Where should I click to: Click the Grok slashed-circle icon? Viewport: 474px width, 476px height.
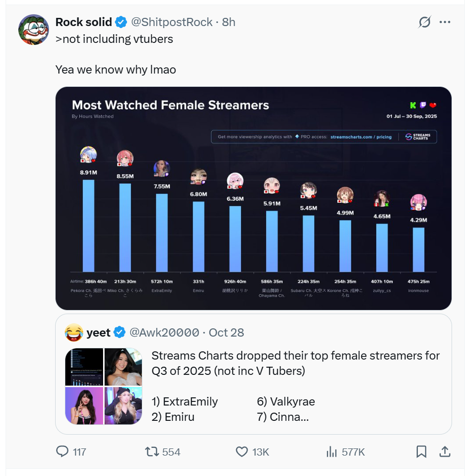coord(425,22)
